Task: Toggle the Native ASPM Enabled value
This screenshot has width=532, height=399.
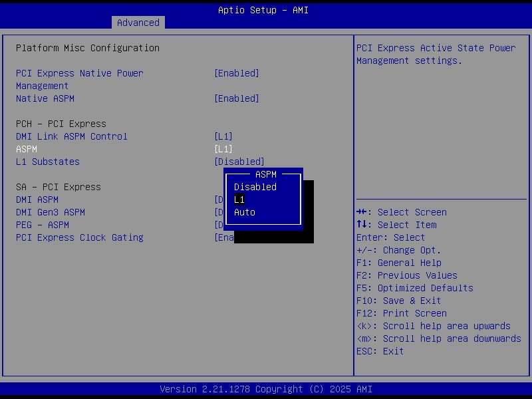Action: coord(236,98)
